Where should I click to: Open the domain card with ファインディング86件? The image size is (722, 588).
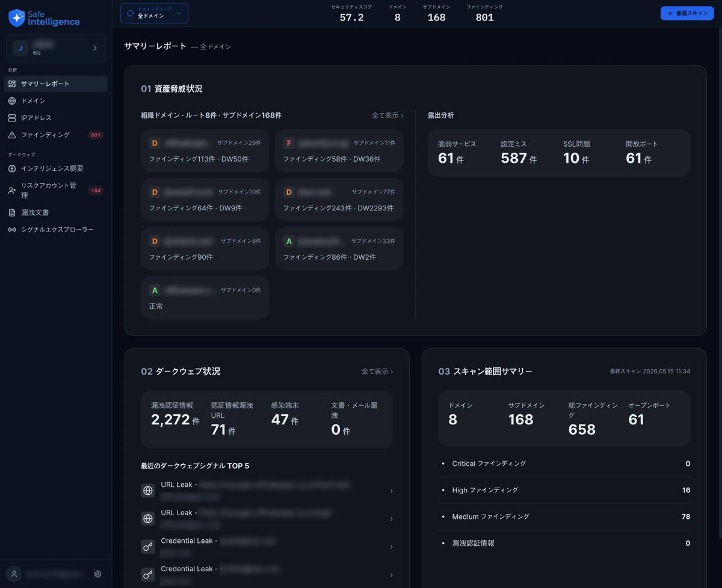[339, 248]
